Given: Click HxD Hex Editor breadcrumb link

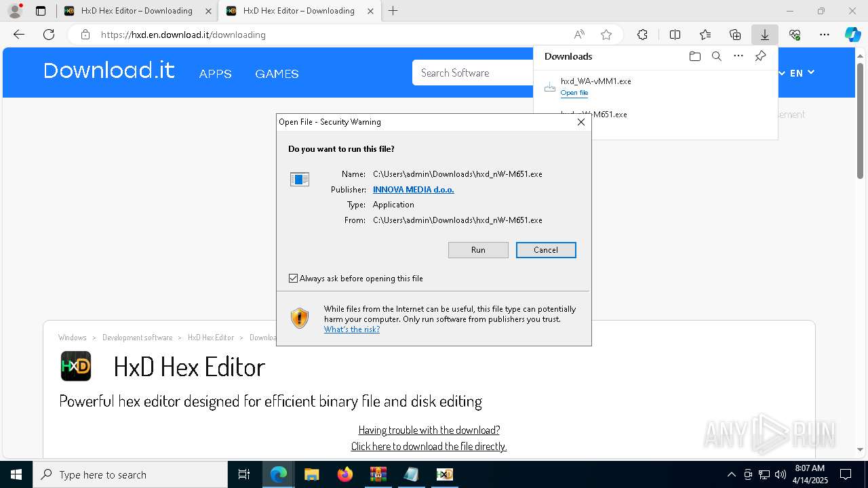Looking at the screenshot, I should (211, 338).
